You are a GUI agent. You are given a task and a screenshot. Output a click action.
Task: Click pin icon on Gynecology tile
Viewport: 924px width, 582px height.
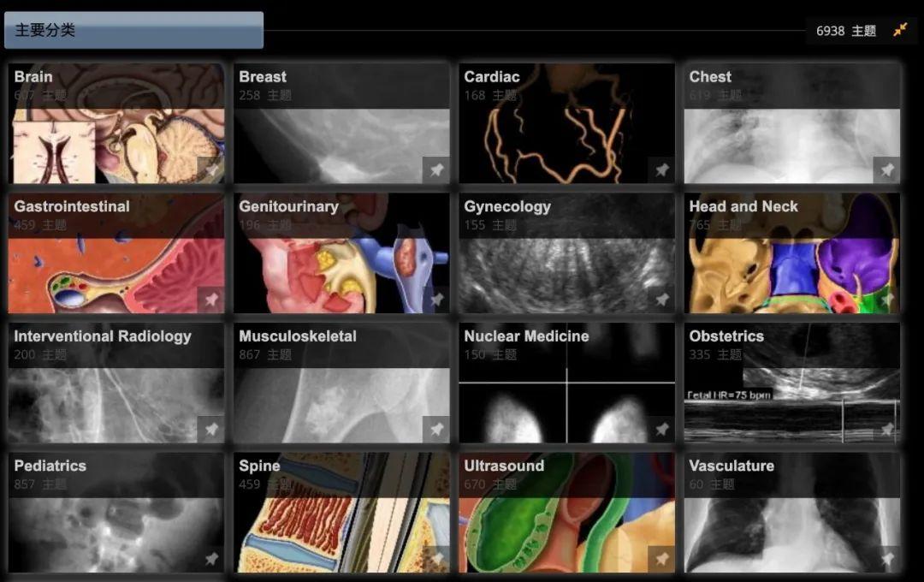point(661,300)
